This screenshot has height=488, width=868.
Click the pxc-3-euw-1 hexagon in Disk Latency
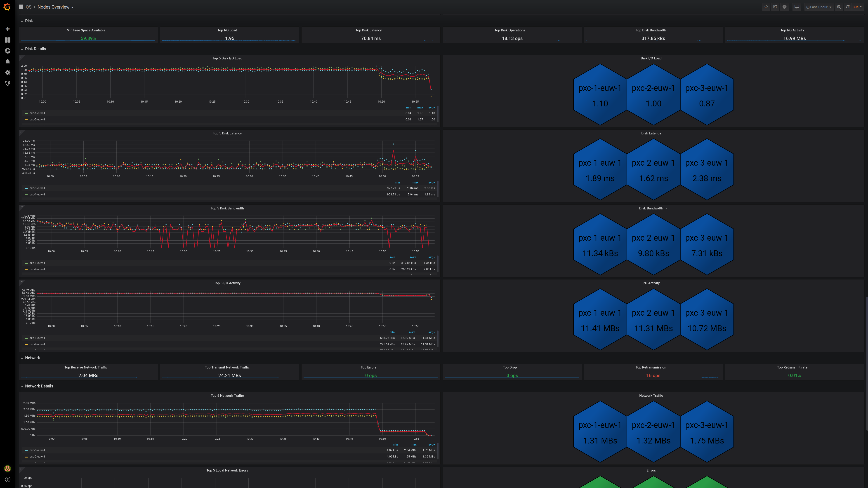pos(707,169)
